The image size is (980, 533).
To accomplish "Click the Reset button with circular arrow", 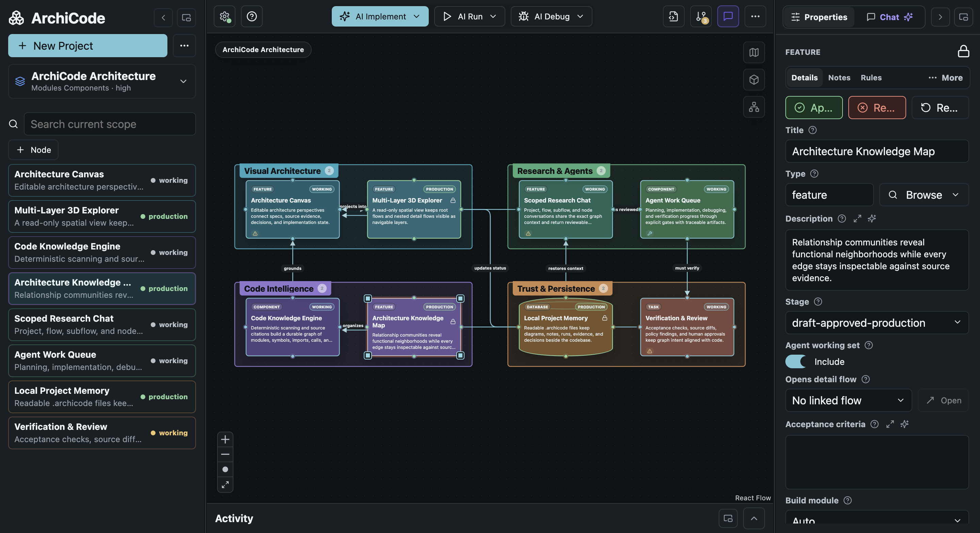I will (940, 108).
